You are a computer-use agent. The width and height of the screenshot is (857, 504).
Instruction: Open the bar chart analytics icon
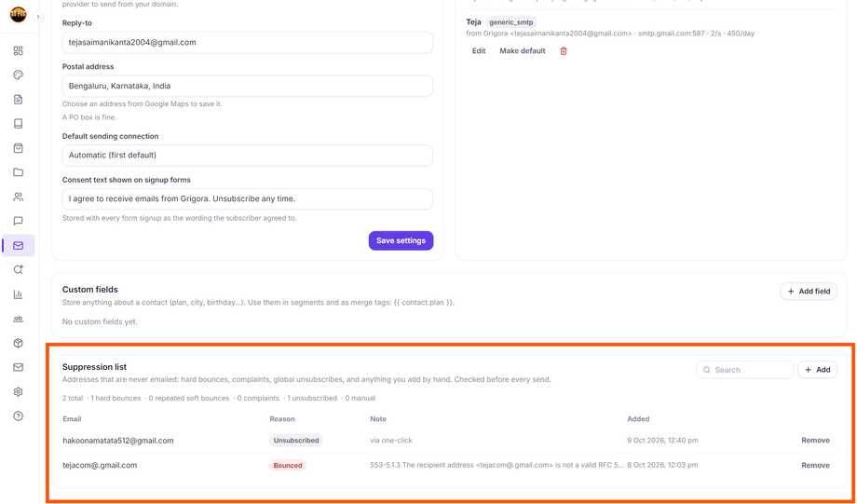tap(18, 294)
